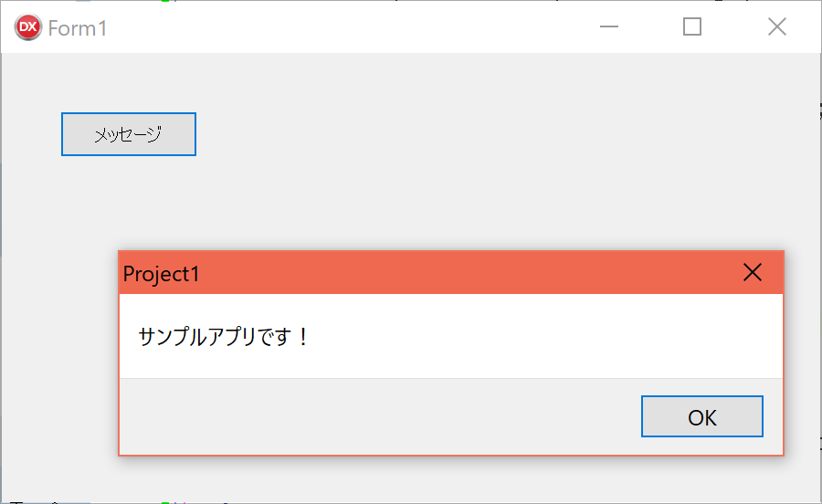Close the Form1 window
822x504 pixels.
[777, 26]
